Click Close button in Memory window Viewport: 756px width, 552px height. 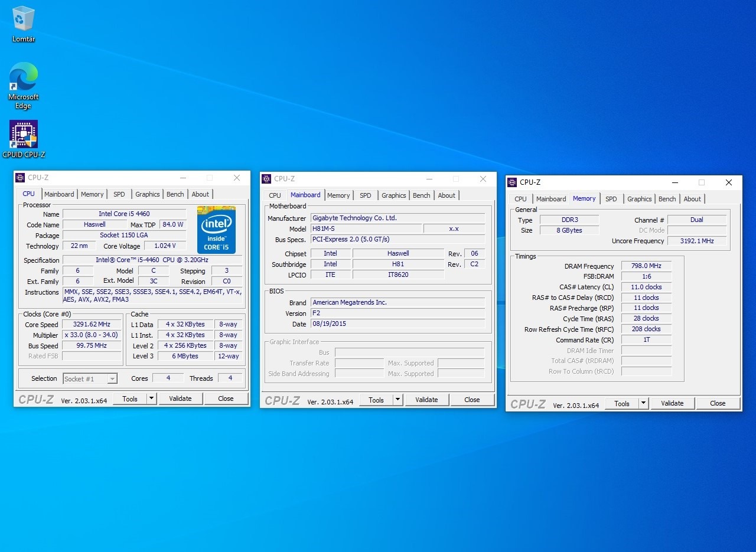coord(718,403)
